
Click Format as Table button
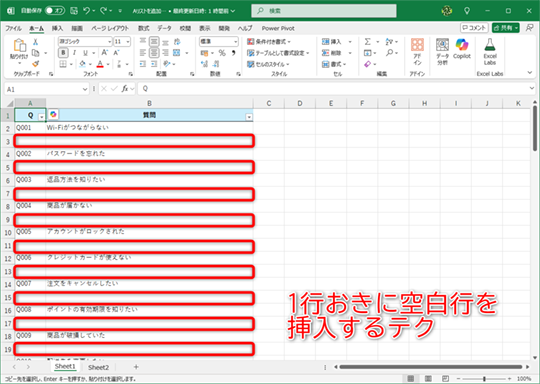pyautogui.click(x=278, y=53)
